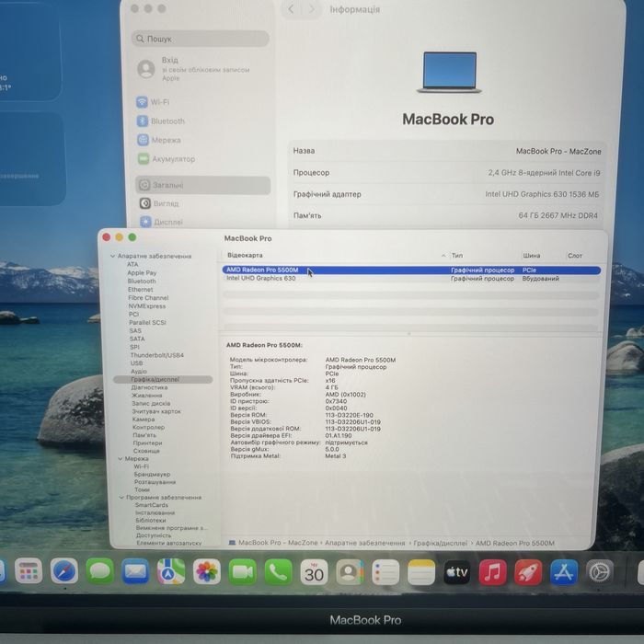The width and height of the screenshot is (644, 644).
Task: Select Аудіо in hardware tree
Action: 139,372
